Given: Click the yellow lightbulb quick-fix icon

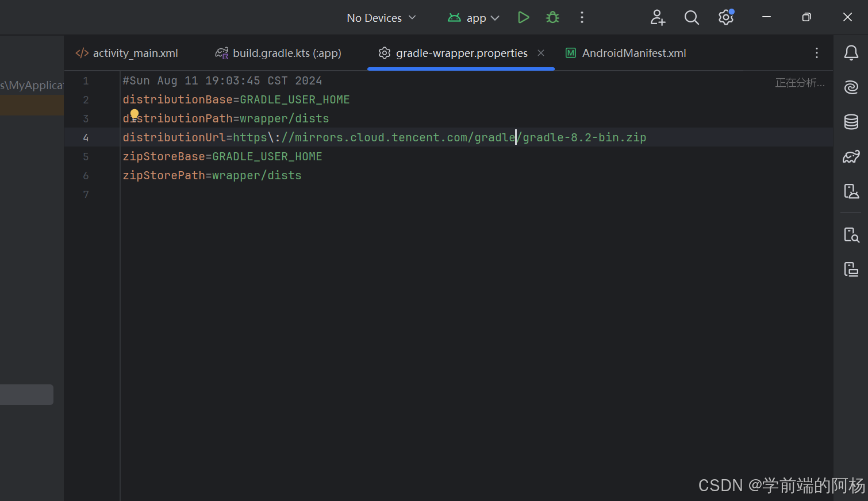Looking at the screenshot, I should coord(135,114).
